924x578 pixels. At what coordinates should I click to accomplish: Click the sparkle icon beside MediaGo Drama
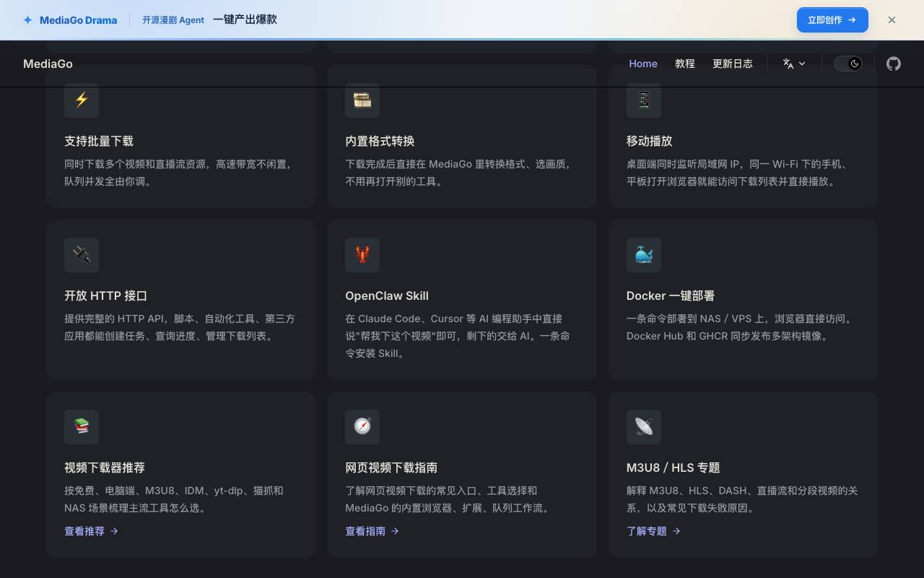(27, 20)
